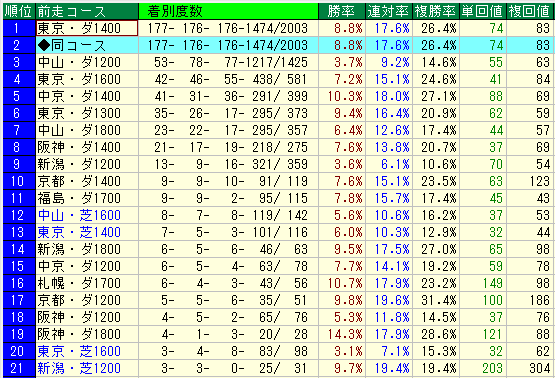The height and width of the screenshot is (378, 555).
Task: Click rank number 21 cell
Action: pos(19,368)
